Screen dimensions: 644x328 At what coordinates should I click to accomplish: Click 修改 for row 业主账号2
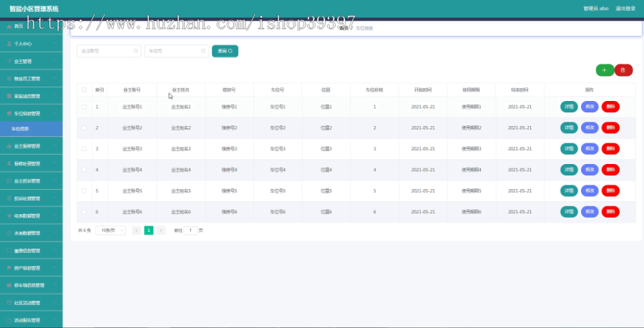pyautogui.click(x=590, y=127)
